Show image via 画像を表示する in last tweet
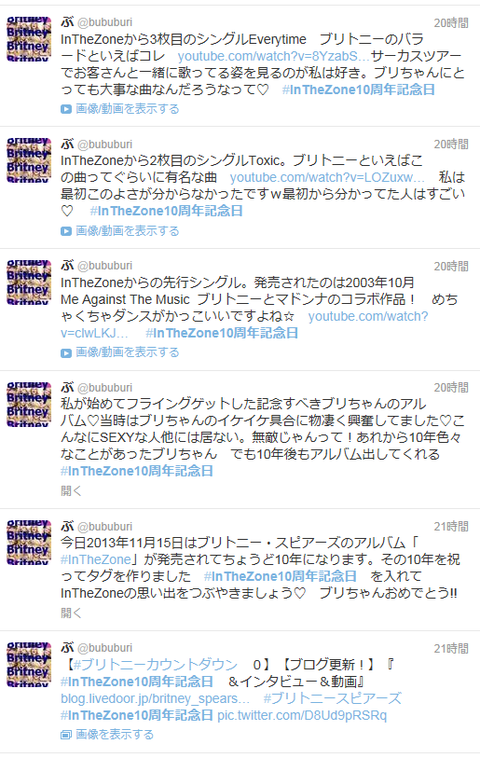Image resolution: width=480 pixels, height=758 pixels. coord(115,735)
